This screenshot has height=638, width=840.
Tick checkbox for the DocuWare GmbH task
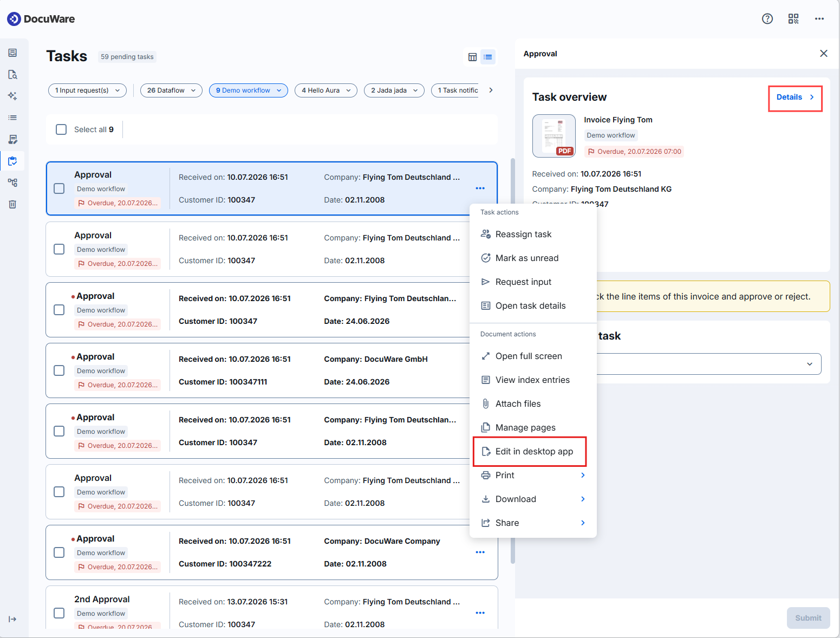click(x=60, y=370)
